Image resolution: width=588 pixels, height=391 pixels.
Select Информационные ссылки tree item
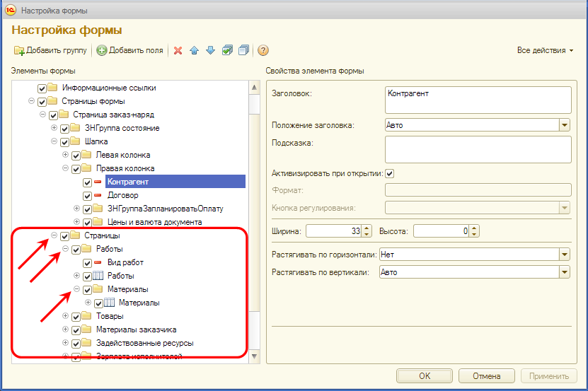click(109, 88)
